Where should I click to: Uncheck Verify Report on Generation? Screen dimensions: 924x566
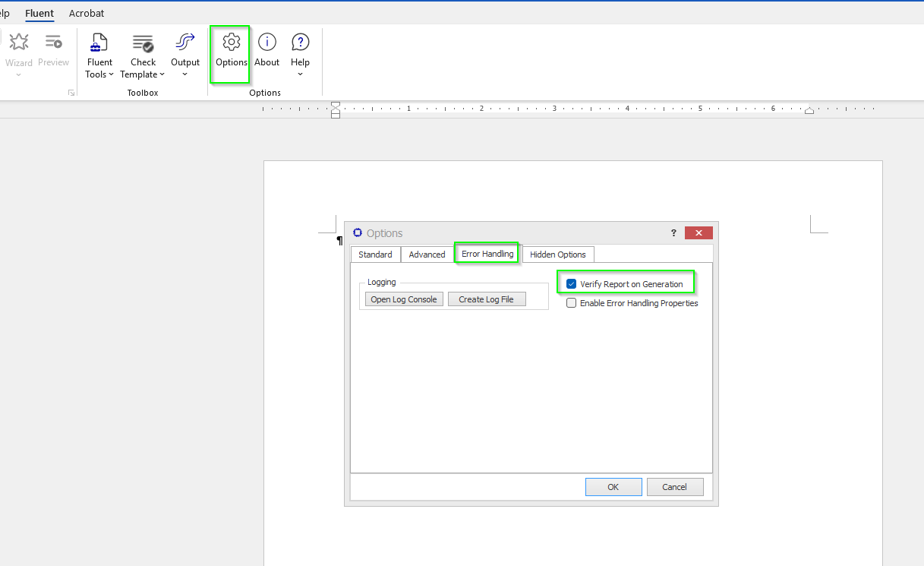pyautogui.click(x=572, y=284)
